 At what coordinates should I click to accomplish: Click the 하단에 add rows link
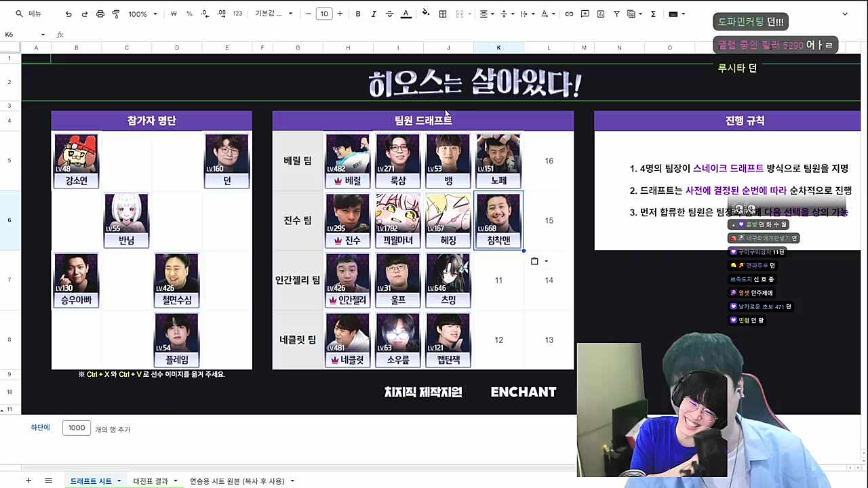coord(40,428)
